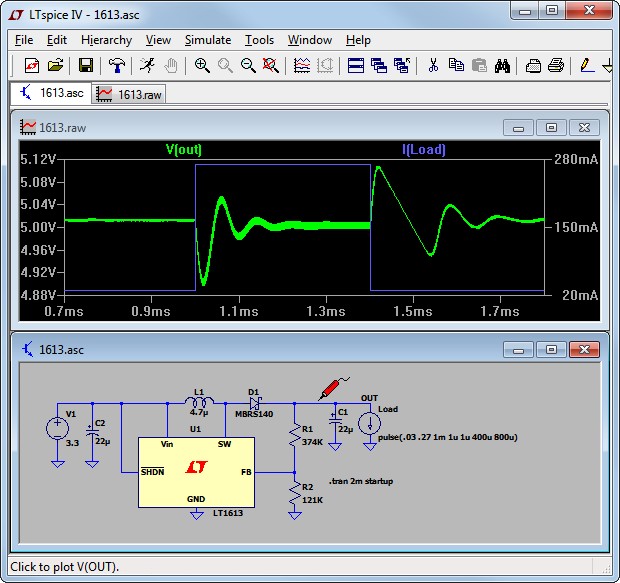Click the Close All Windows toolbar icon
This screenshot has height=583, width=620.
point(402,65)
